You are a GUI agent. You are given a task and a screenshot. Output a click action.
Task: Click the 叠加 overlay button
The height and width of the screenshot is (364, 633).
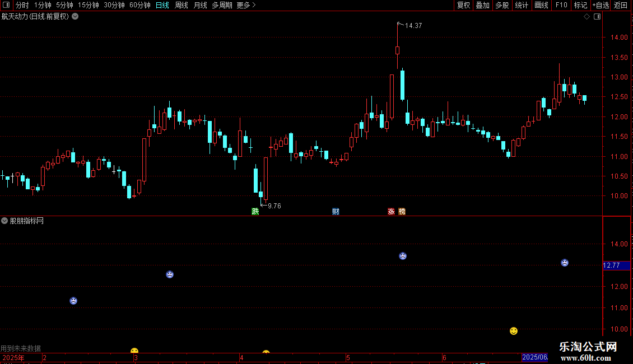pyautogui.click(x=482, y=5)
